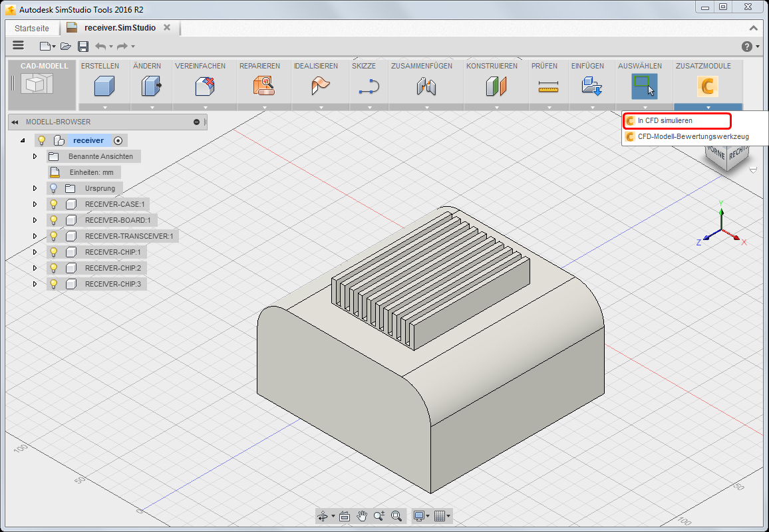Click the save icon in quick toolbar
Viewport: 769px width, 532px height.
[x=83, y=46]
